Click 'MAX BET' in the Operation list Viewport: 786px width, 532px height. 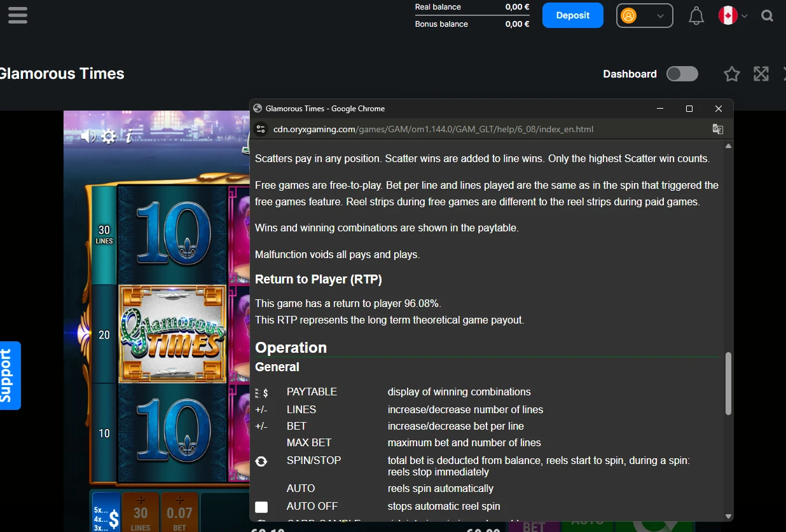309,443
